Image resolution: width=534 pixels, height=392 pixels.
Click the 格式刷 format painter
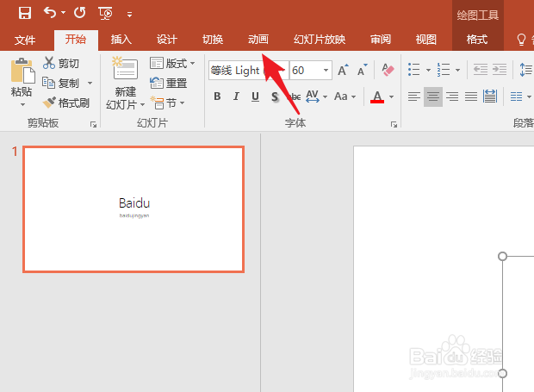coord(65,103)
